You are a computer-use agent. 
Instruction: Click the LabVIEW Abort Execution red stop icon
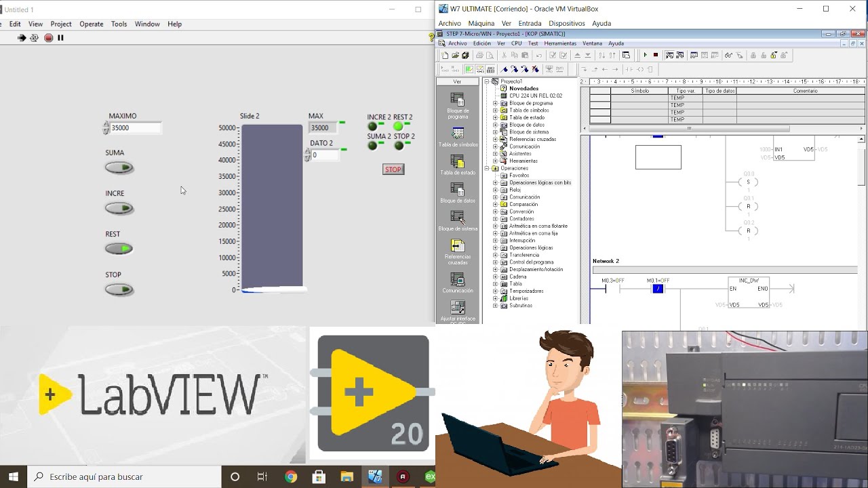48,38
